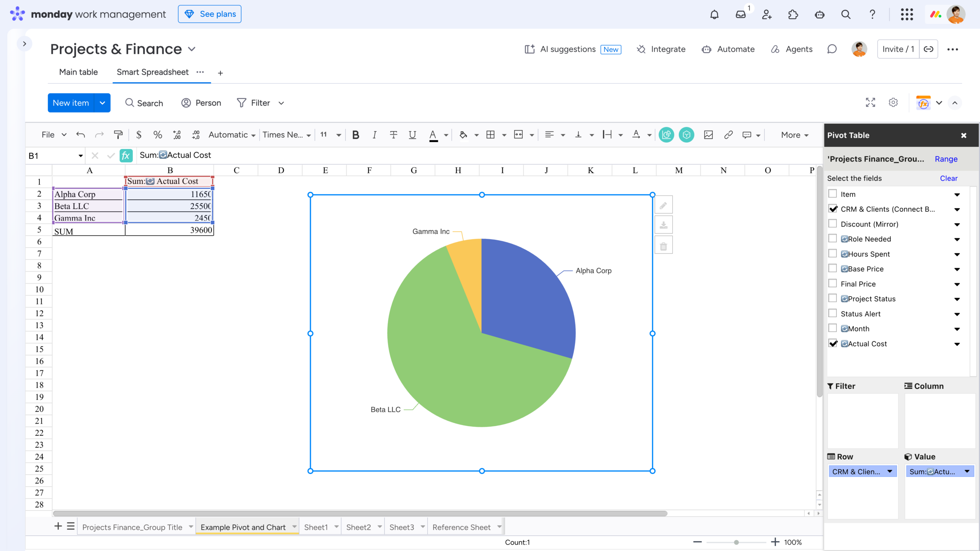
Task: Click the Range link in Pivot Table
Action: [x=946, y=159]
